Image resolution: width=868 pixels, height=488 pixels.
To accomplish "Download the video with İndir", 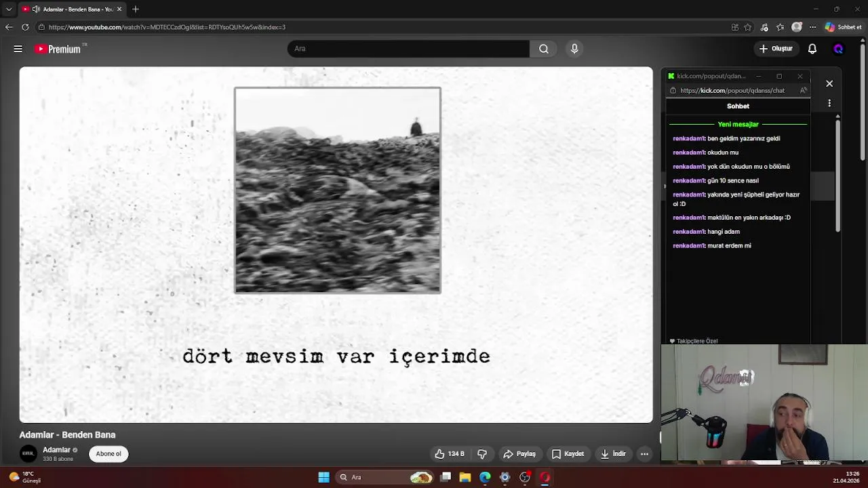I will click(613, 454).
